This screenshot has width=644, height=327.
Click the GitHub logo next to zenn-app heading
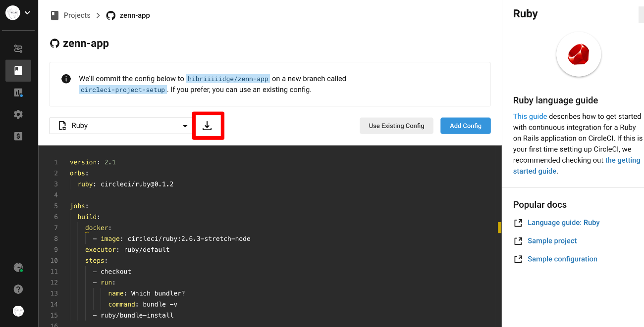pos(54,44)
